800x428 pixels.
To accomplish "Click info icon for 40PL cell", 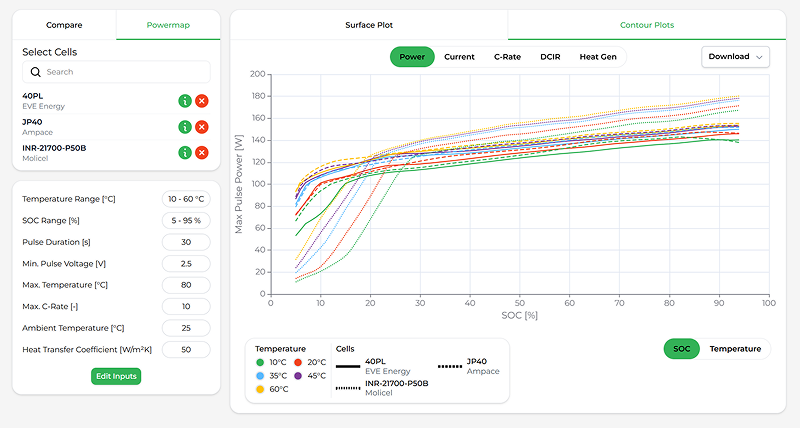I will coord(185,101).
